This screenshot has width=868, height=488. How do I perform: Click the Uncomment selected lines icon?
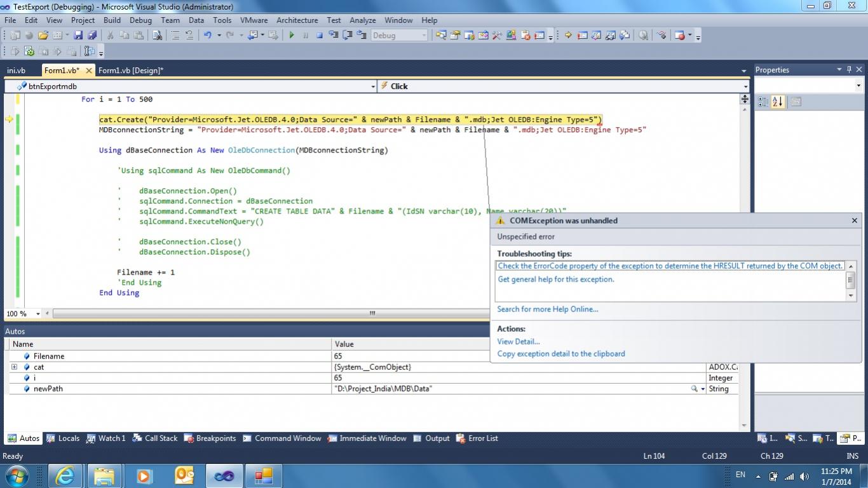[189, 36]
